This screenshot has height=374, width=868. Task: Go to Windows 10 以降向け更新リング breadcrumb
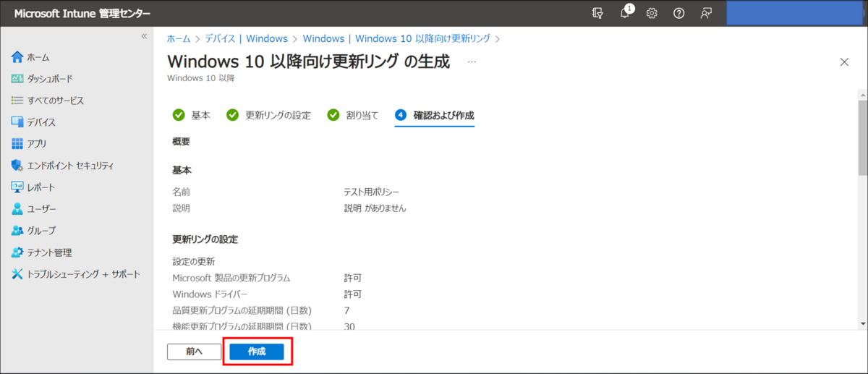(x=396, y=38)
